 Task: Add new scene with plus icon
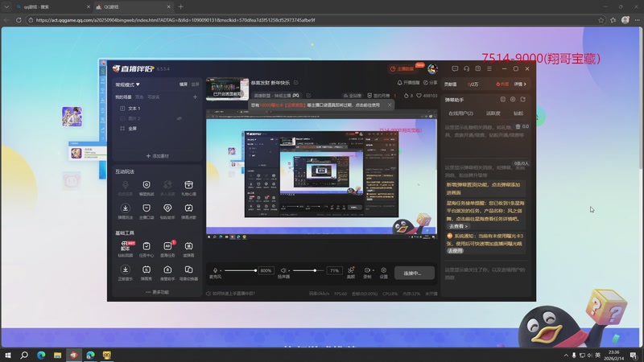[x=195, y=97]
